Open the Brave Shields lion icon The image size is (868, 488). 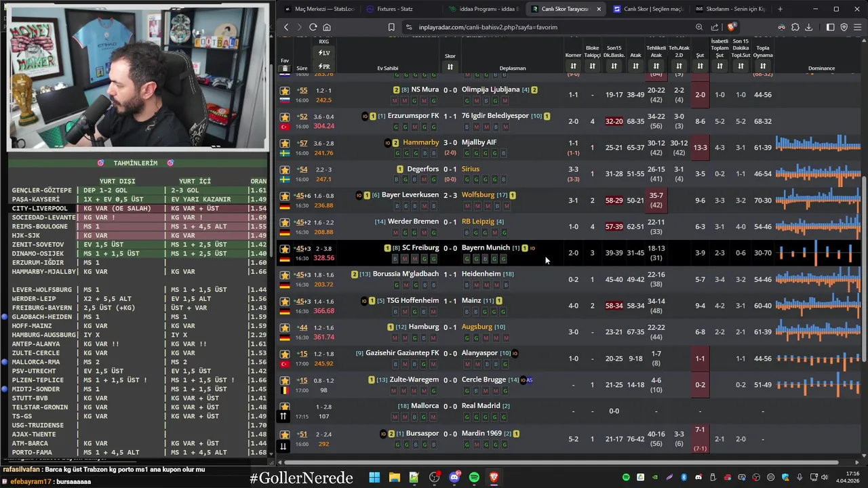731,27
